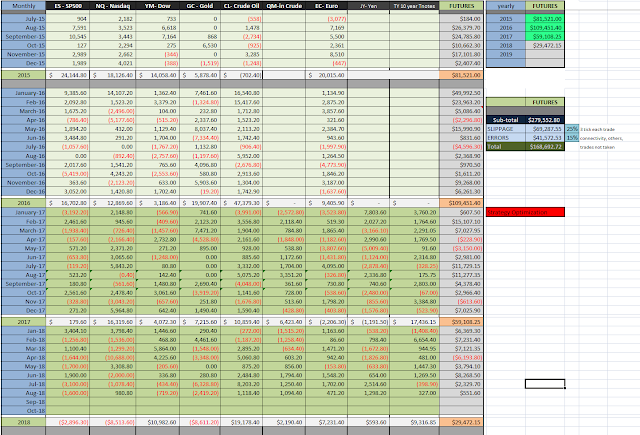Viewport: 640px width, 435px height.
Task: Select the Jan-18 row label
Action: (24, 331)
